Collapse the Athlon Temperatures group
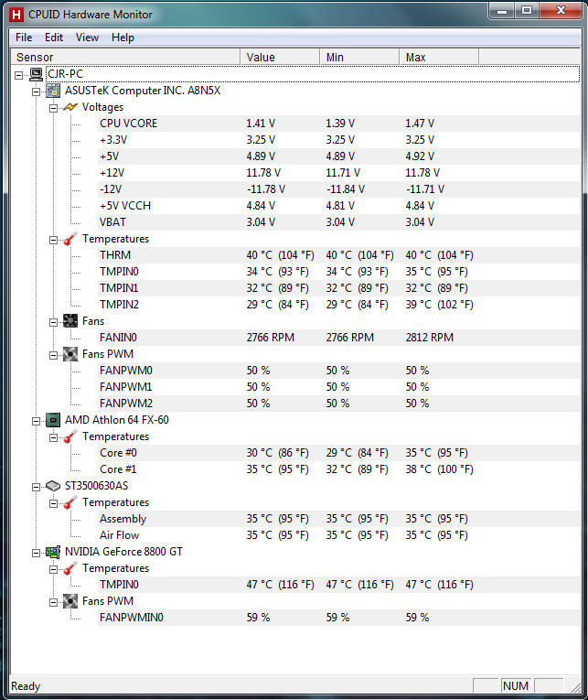Viewport: 588px width, 700px height. coord(53,437)
